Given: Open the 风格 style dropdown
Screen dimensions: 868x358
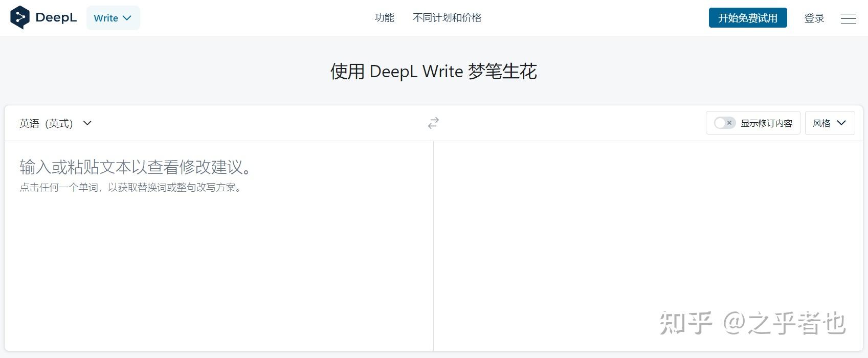Looking at the screenshot, I should pyautogui.click(x=830, y=123).
